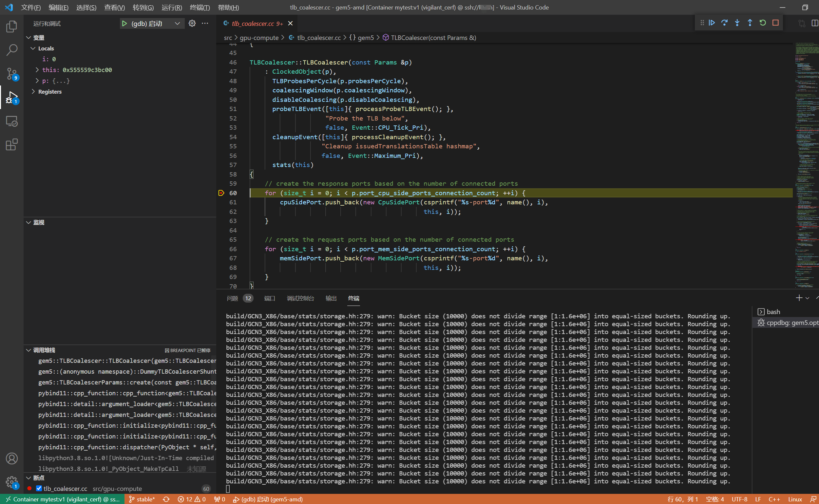Image resolution: width=819 pixels, height=504 pixels.
Task: Open the (gdb) 启动 configuration dropdown
Action: 178,23
